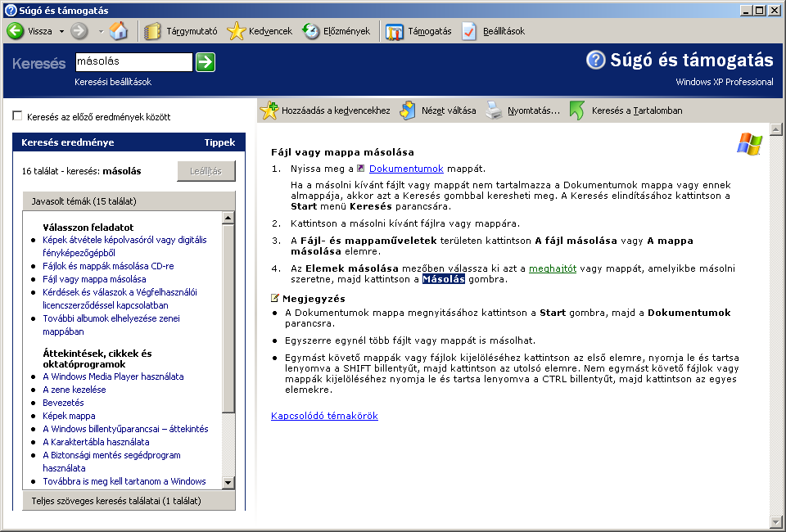Click the grey Forward arrow icon
The image size is (786, 532).
[x=79, y=31]
